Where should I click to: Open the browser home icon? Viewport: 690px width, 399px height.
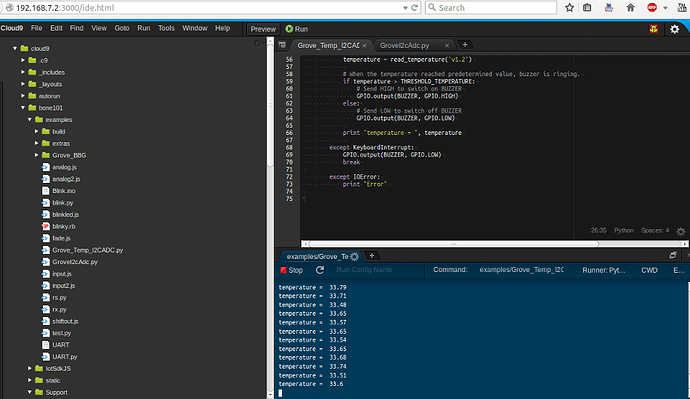631,7
